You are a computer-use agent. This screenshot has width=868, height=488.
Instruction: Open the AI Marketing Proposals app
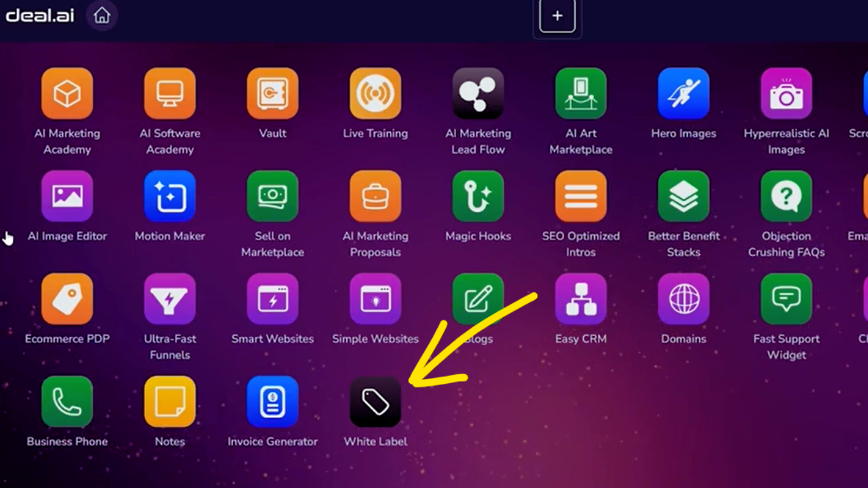376,196
